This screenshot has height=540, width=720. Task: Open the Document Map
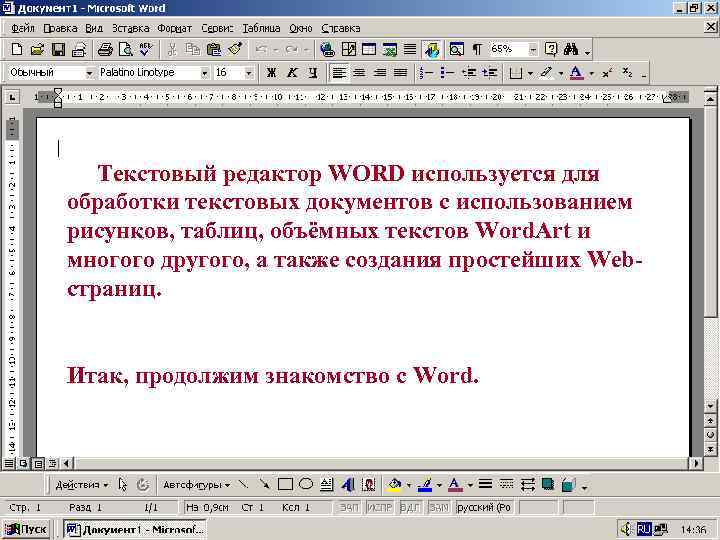click(x=456, y=49)
